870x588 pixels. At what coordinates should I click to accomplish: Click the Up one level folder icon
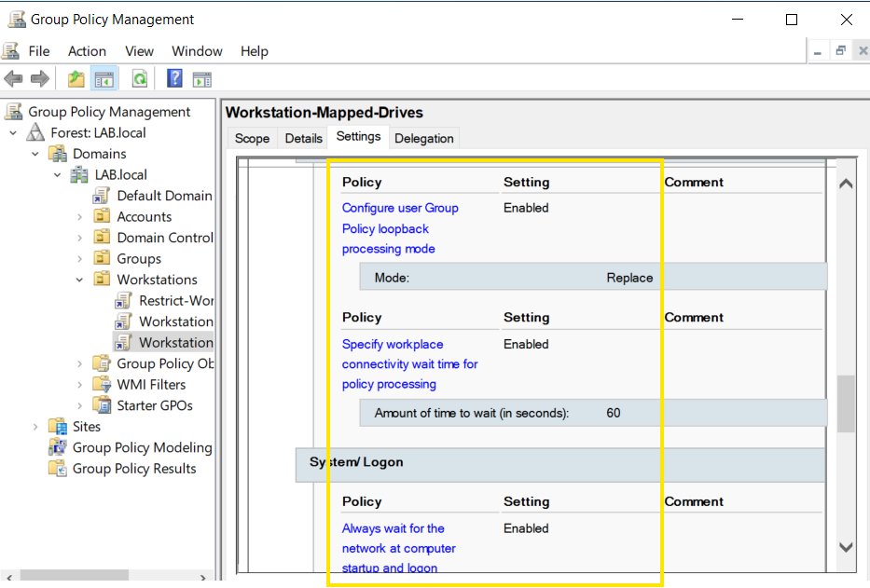(x=76, y=79)
